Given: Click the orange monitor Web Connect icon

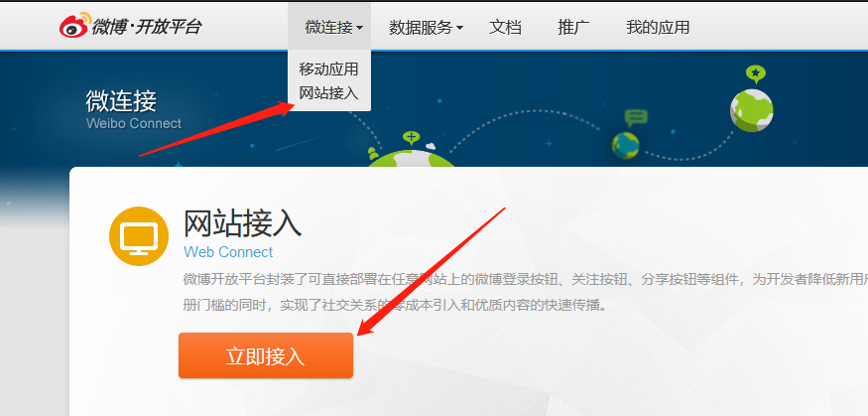Looking at the screenshot, I should pos(139,236).
